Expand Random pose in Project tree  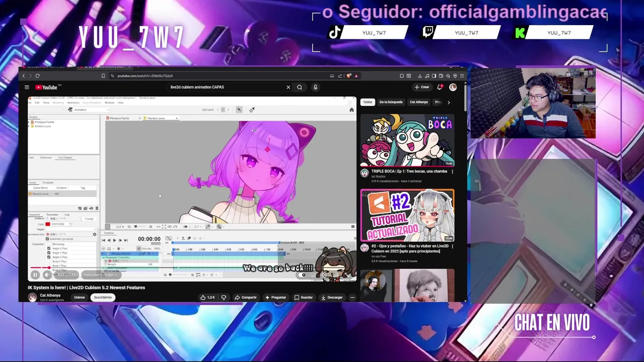click(x=29, y=126)
